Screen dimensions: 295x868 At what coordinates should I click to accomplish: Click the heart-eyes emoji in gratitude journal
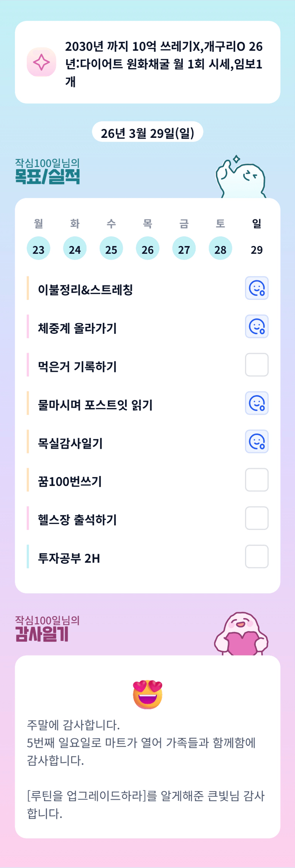pos(147,694)
